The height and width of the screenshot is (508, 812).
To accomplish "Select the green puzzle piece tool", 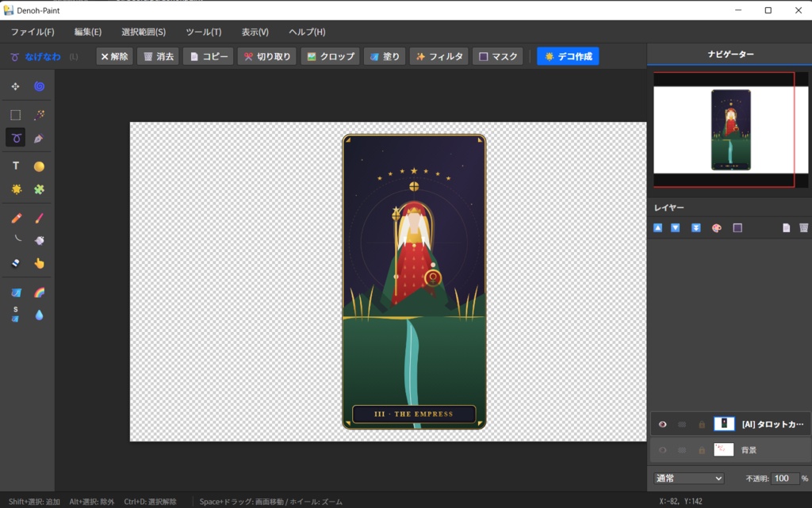I will (x=40, y=189).
